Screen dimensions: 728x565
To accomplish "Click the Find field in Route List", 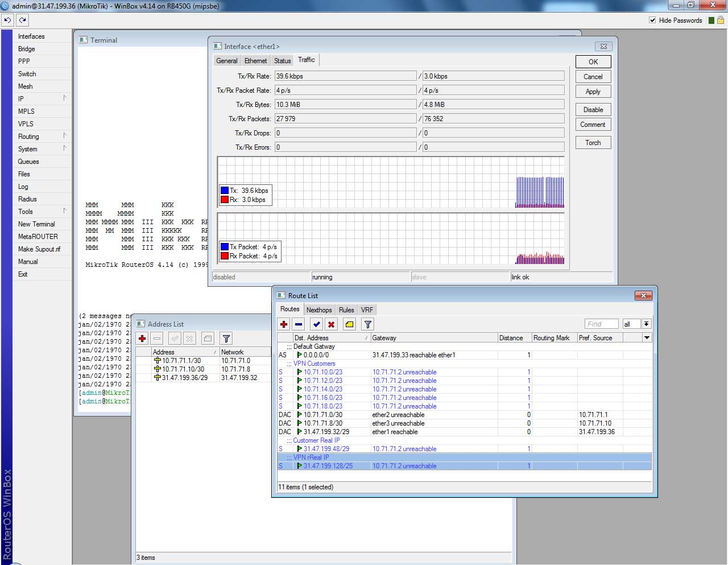I will click(x=601, y=324).
